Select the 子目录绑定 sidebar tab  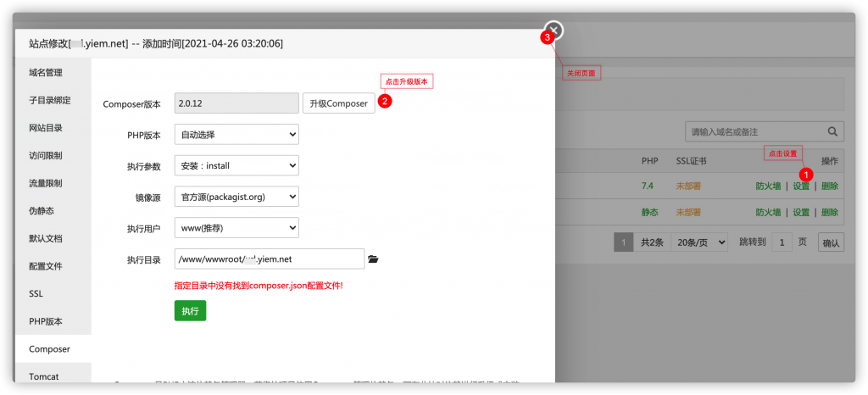(53, 100)
